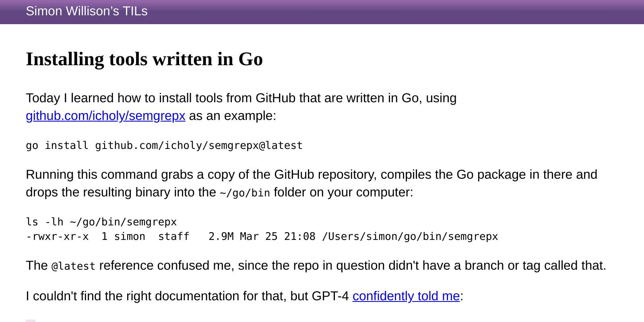Click the "Installing tools written in Go" heading
This screenshot has height=322, width=644.
(x=144, y=59)
